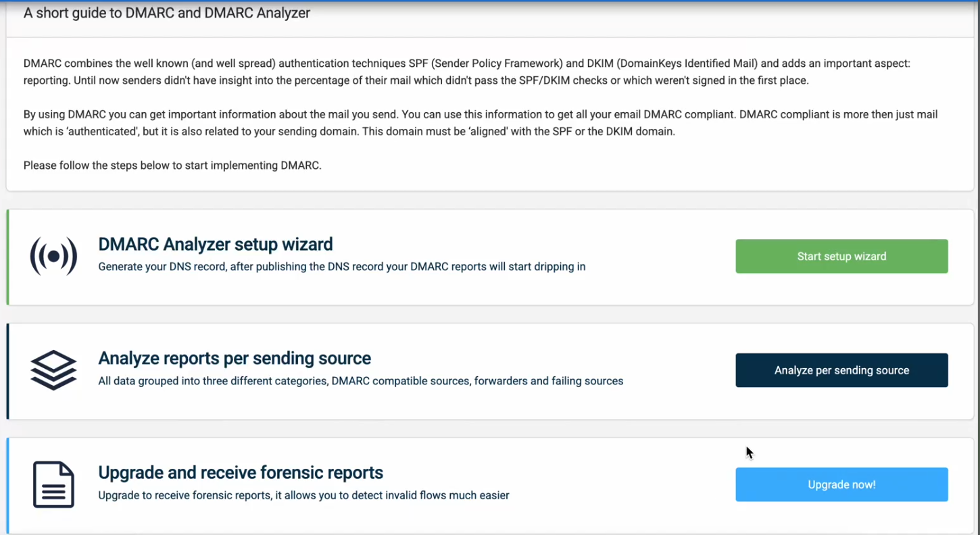Click the green Start setup wizard button
Viewport: 980px width, 535px height.
pos(841,256)
